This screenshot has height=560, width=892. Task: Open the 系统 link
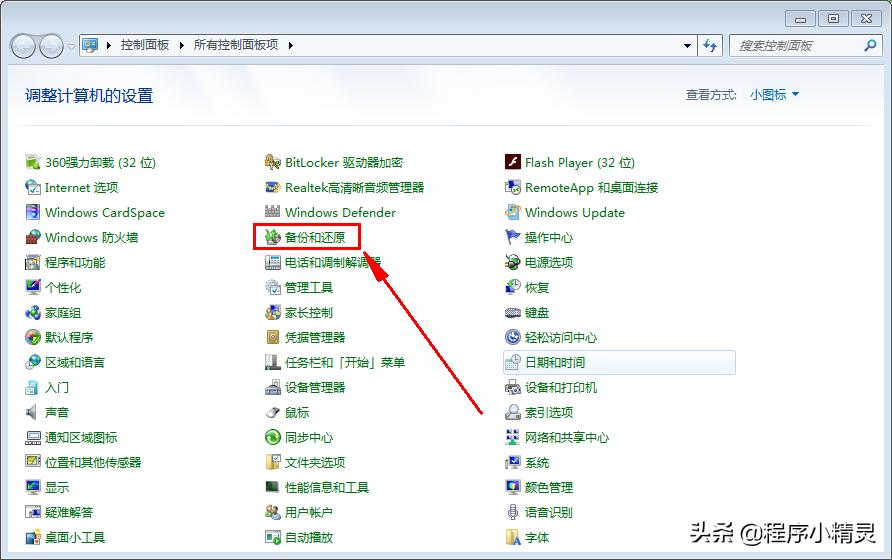coord(536,463)
